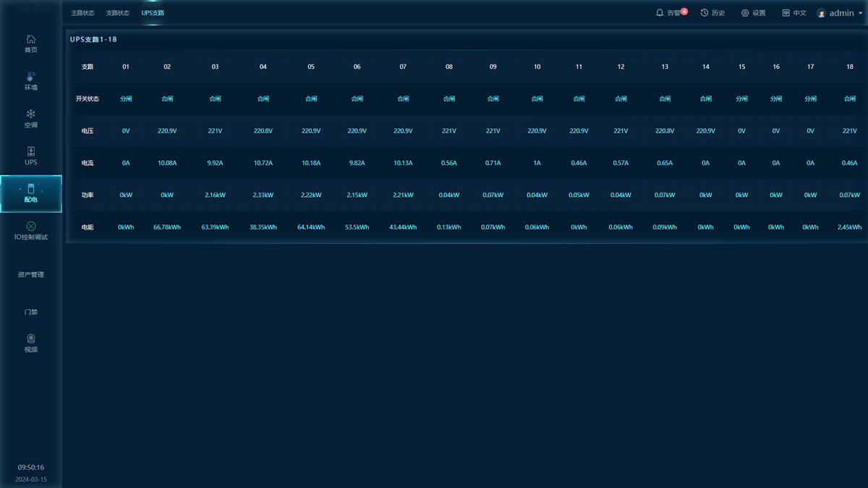Click branch 18 合闸 switch status
The height and width of the screenshot is (488, 868).
pyautogui.click(x=850, y=98)
